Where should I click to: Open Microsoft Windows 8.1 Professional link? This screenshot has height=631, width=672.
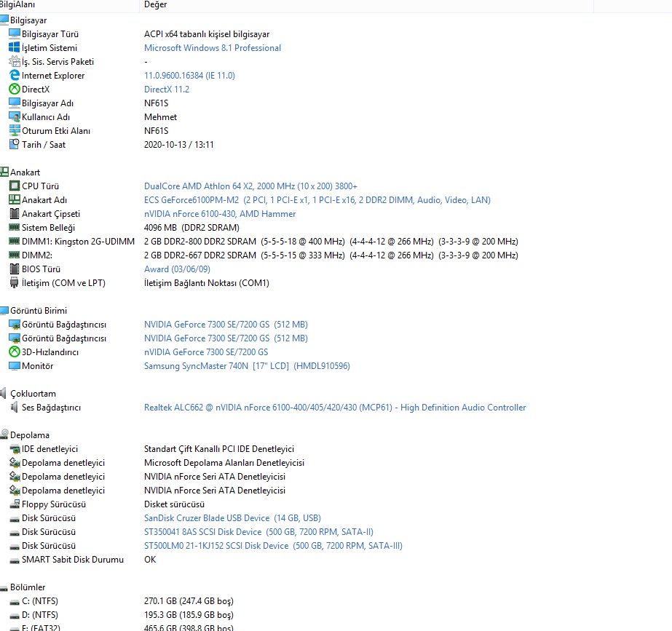[x=212, y=48]
